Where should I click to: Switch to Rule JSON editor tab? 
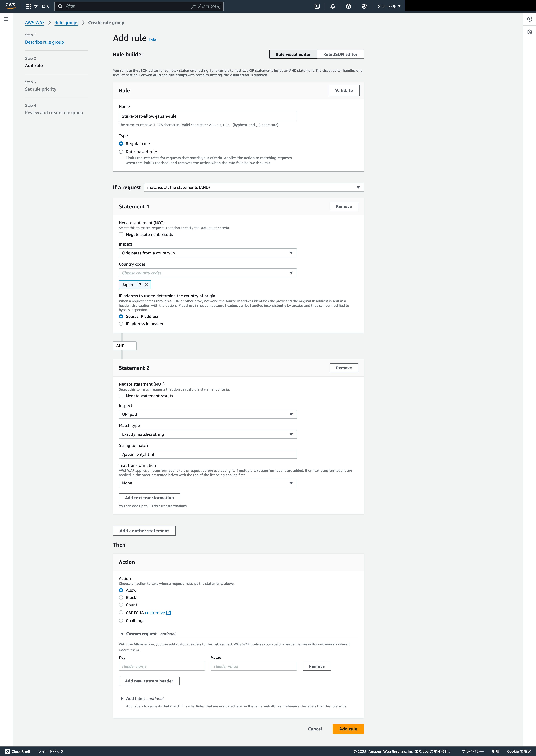pos(340,54)
